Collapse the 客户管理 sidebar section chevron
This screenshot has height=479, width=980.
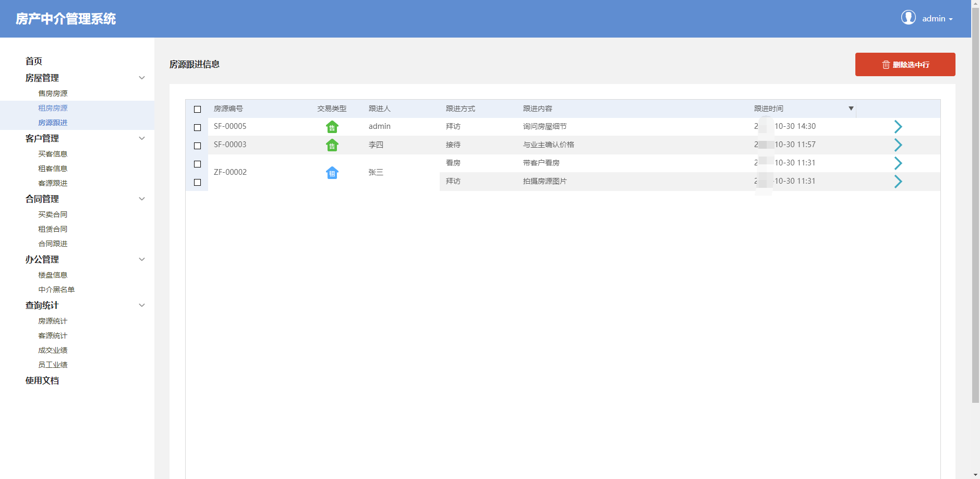pos(141,138)
